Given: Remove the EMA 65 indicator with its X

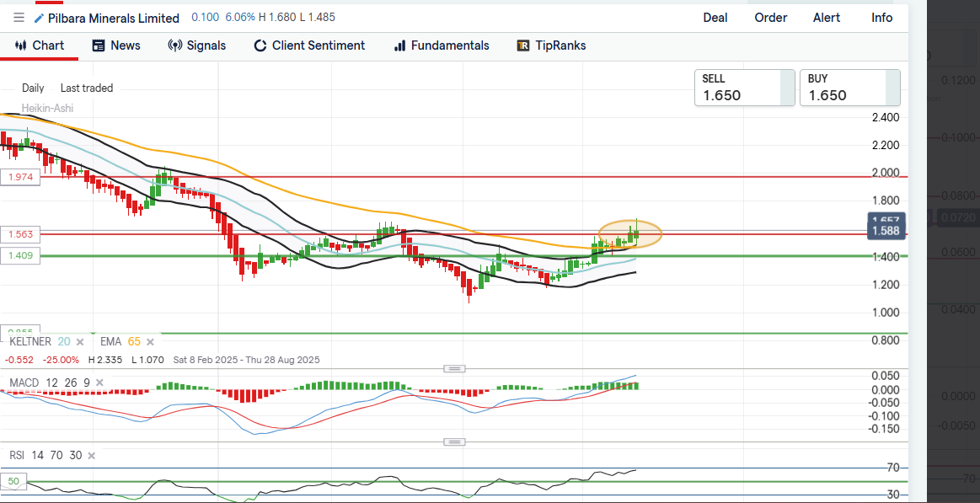Looking at the screenshot, I should tap(150, 342).
